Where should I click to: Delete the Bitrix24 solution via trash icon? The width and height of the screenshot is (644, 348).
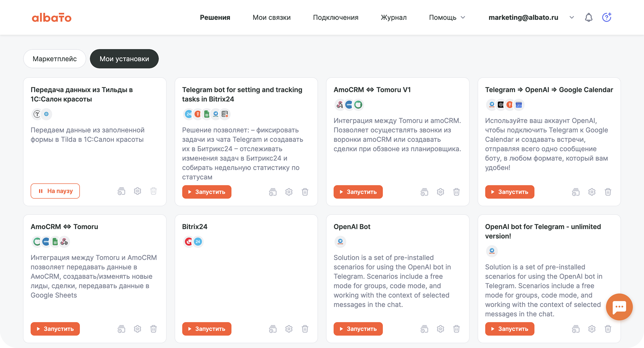(305, 329)
